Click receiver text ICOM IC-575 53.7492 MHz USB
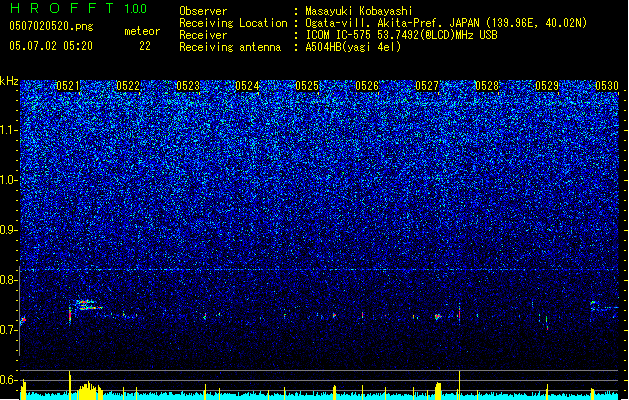The width and height of the screenshot is (629, 400). 401,35
